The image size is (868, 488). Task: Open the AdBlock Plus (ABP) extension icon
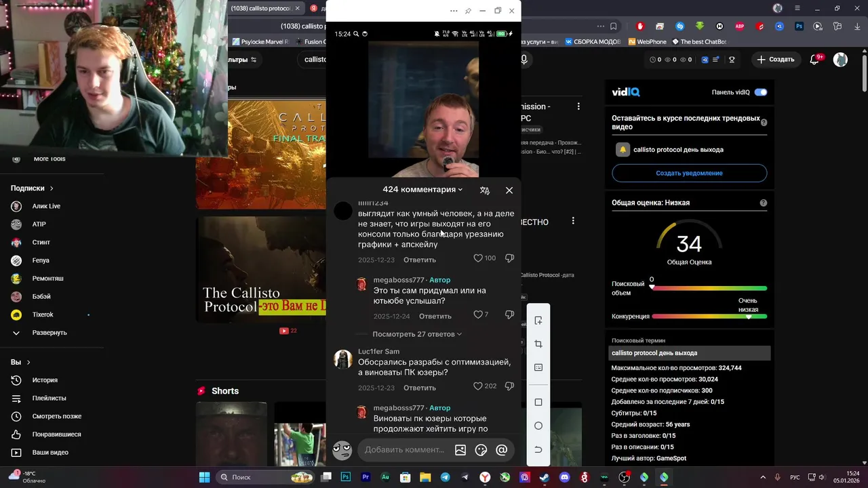[740, 26]
